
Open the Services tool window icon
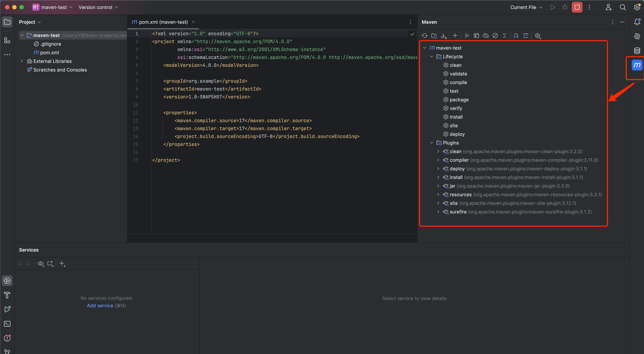pyautogui.click(x=7, y=281)
